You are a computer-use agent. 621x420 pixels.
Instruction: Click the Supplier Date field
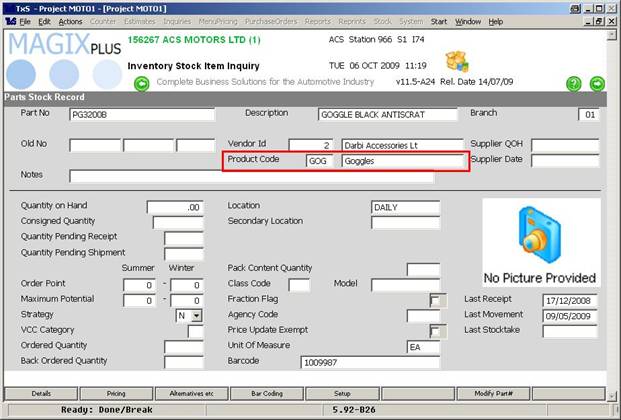(565, 161)
